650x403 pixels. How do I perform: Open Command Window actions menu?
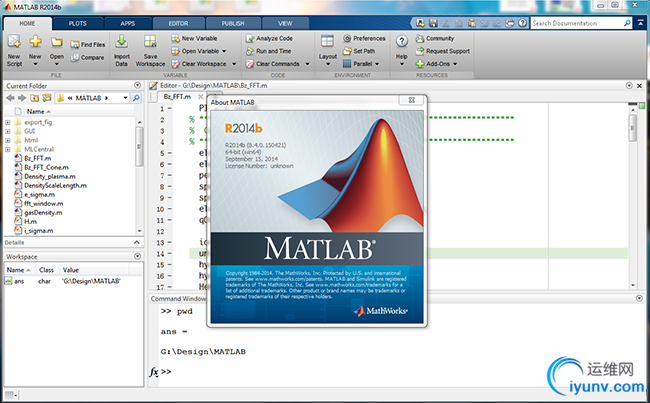tap(639, 299)
